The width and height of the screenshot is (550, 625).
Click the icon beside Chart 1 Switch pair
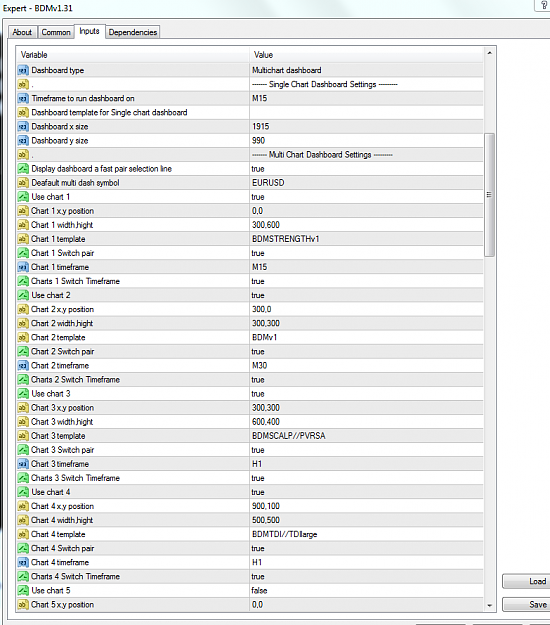click(x=23, y=253)
